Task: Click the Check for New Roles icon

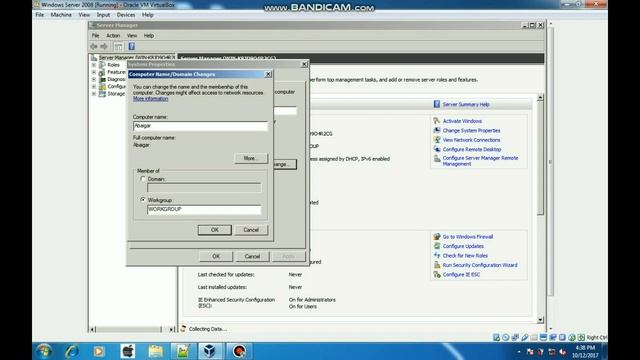Action: pos(437,255)
